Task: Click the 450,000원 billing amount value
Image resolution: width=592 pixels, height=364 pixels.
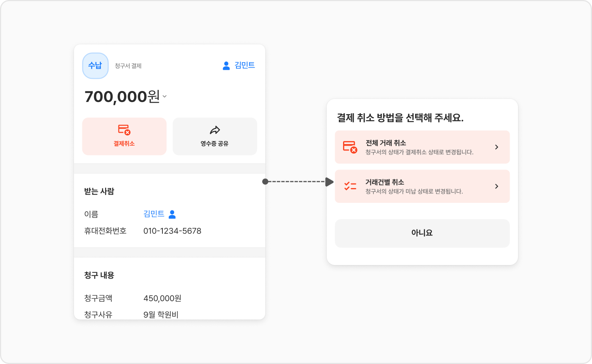Action: (x=162, y=298)
